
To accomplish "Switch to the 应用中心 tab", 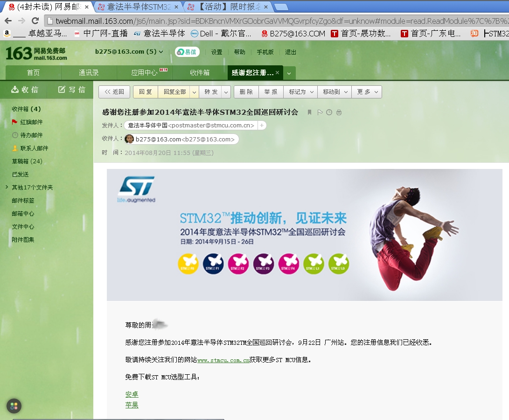I will pyautogui.click(x=145, y=72).
